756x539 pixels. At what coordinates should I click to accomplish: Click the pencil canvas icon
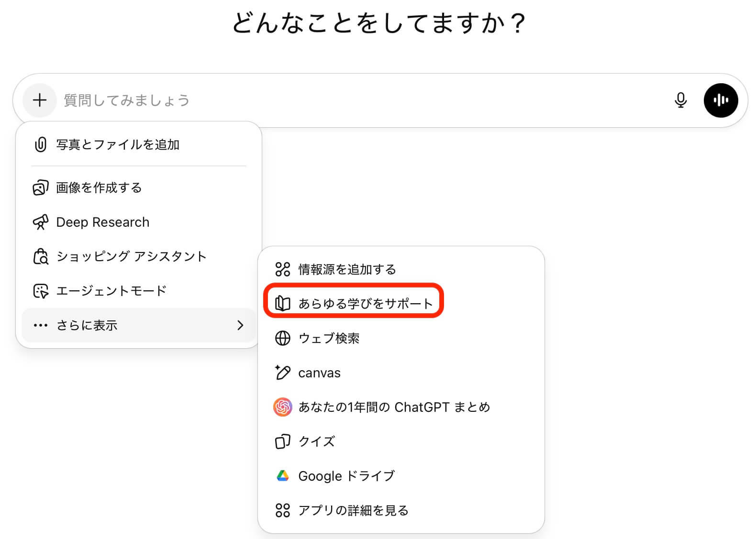pos(283,373)
